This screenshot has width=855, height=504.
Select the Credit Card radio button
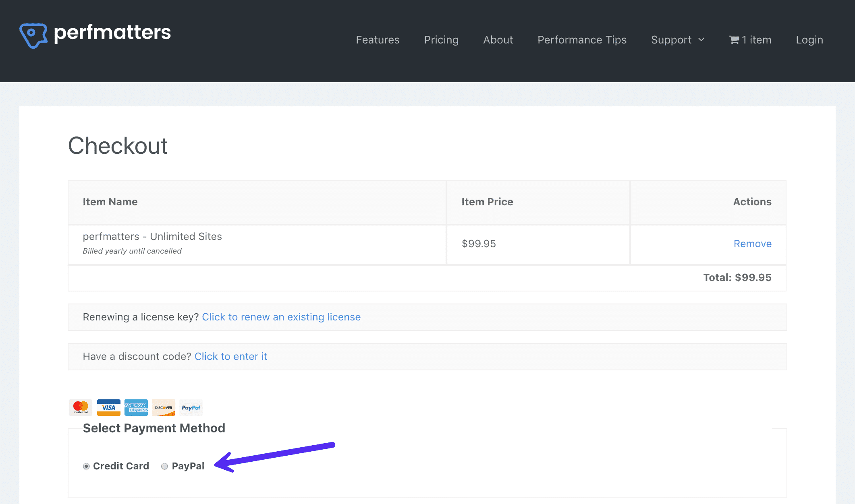(x=87, y=466)
